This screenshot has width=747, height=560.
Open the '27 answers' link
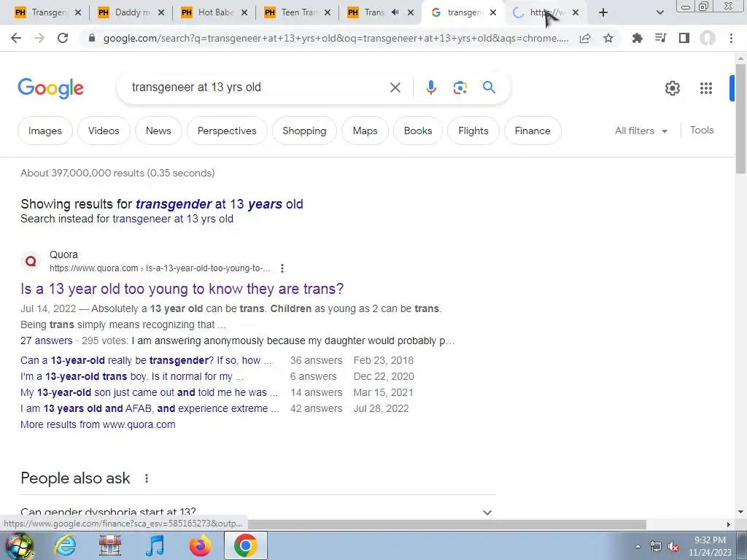[46, 341]
